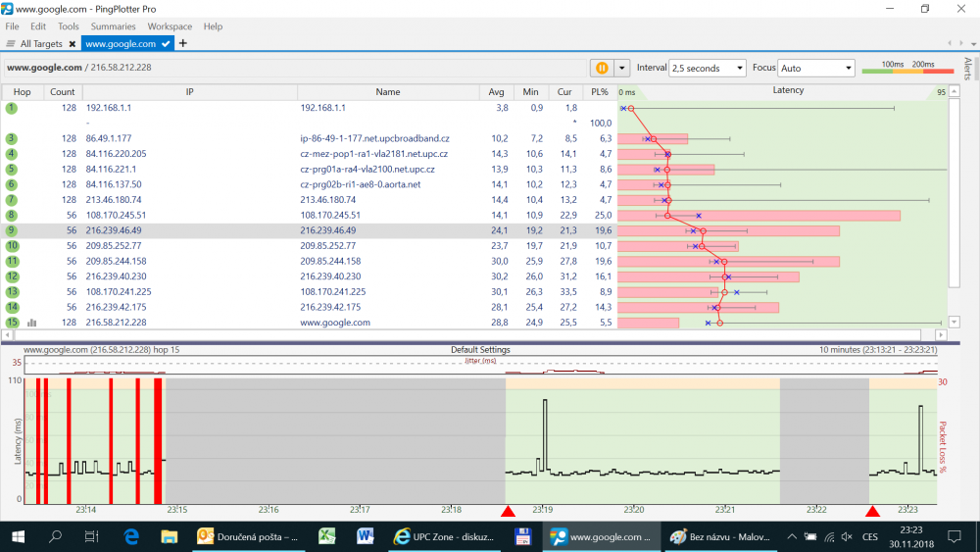Open the Tools menu

(x=69, y=26)
